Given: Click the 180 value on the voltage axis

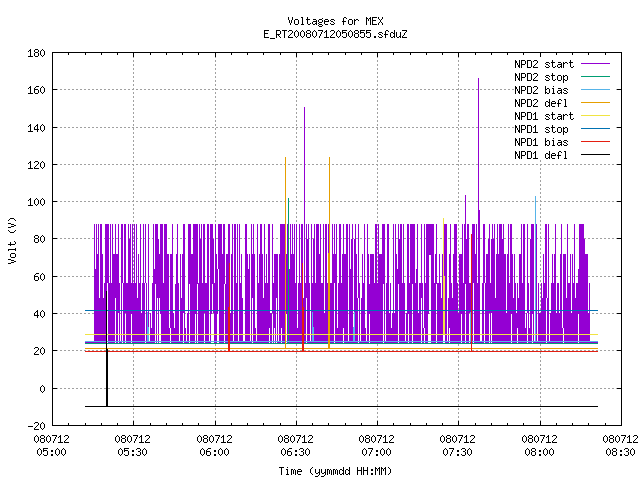Looking at the screenshot, I should coord(36,53).
